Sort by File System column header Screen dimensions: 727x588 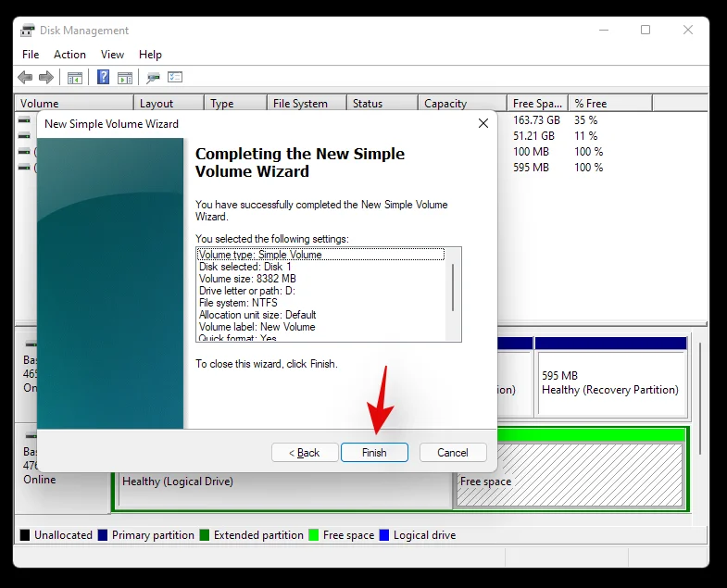(307, 104)
